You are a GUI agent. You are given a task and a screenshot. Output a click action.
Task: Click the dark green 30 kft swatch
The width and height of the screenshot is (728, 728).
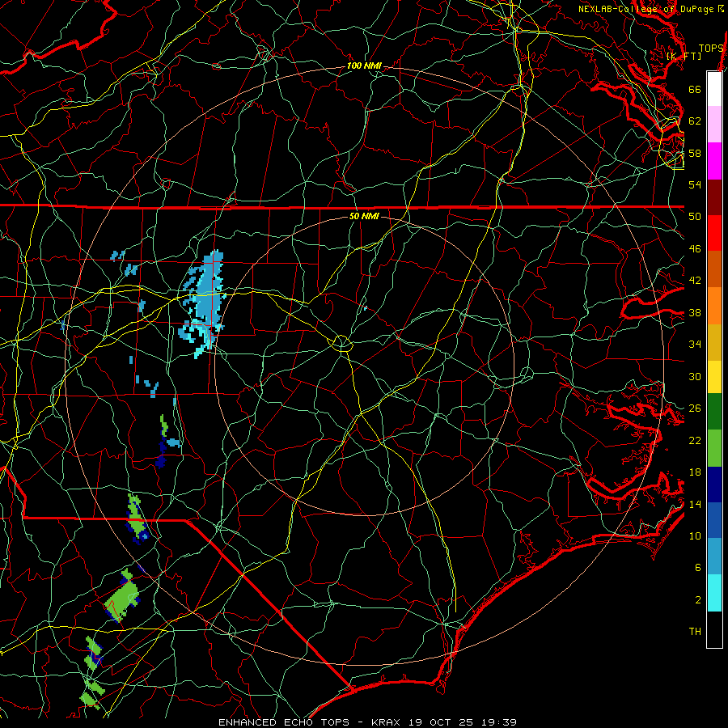click(x=714, y=412)
